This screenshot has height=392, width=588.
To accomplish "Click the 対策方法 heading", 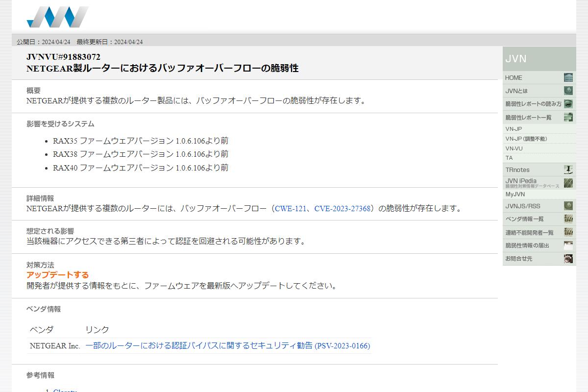I will tap(40, 265).
